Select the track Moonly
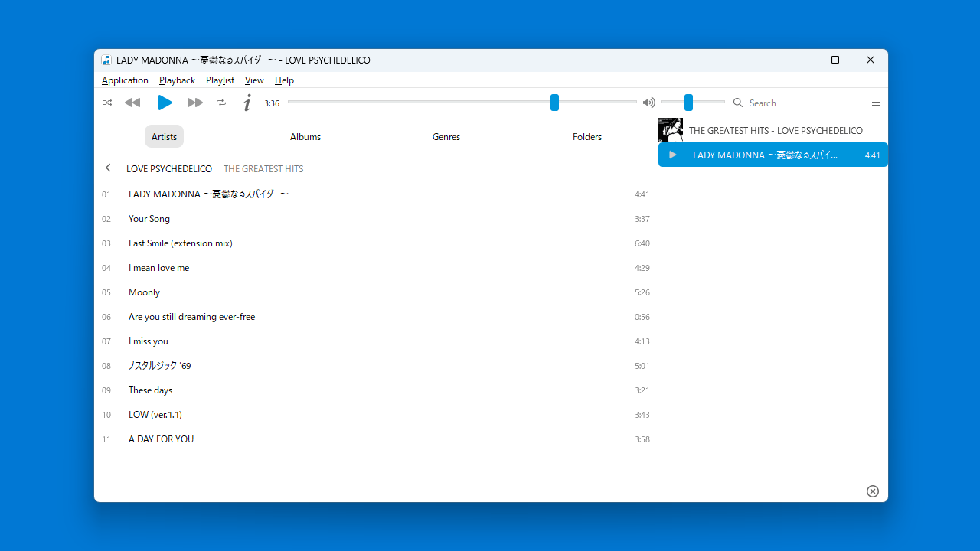Viewport: 980px width, 551px height. click(x=376, y=292)
